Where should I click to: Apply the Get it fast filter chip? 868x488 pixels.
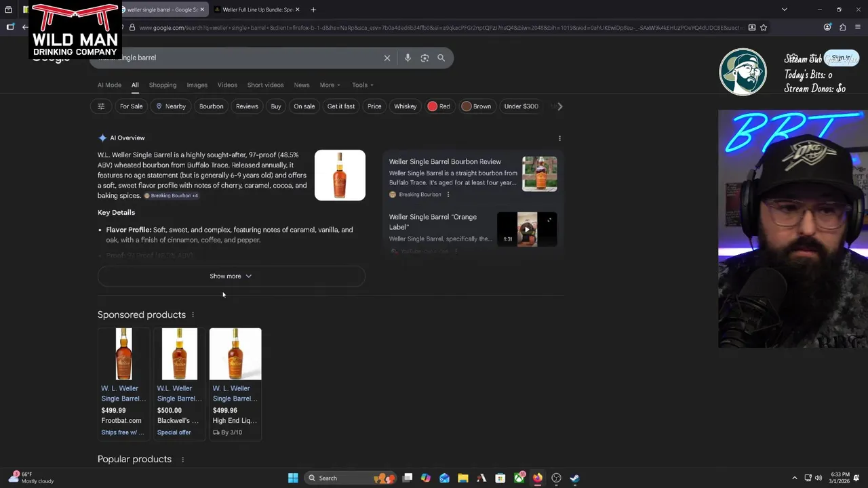[341, 106]
